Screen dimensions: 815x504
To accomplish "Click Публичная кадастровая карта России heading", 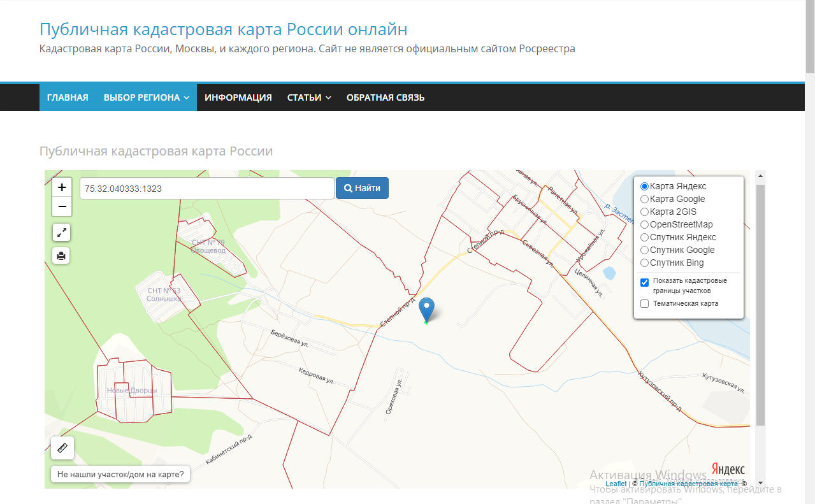I will click(x=156, y=151).
